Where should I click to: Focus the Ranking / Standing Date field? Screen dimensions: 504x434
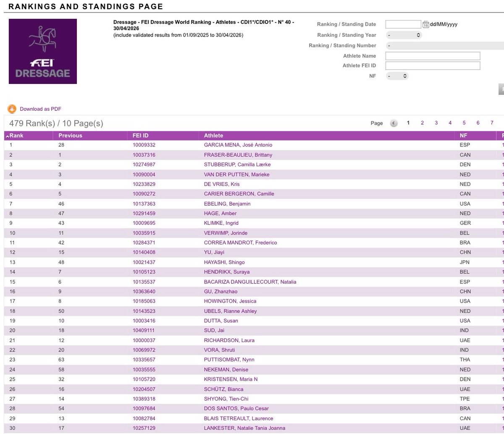(403, 24)
